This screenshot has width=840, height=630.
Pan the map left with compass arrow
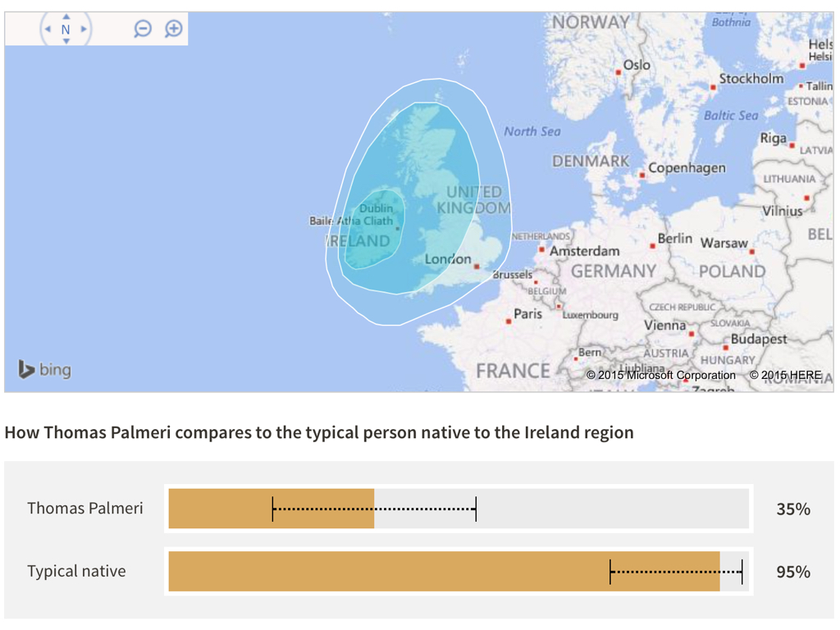48,30
